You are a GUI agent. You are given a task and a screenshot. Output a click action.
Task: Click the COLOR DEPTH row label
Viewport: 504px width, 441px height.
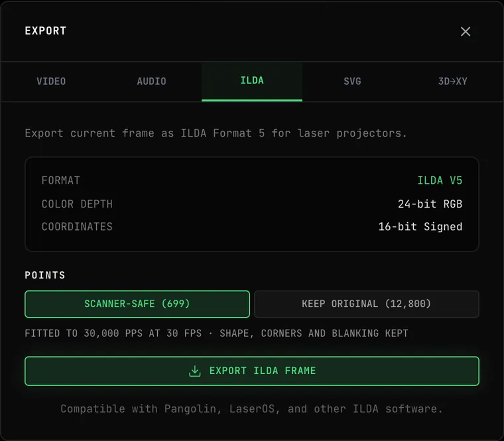click(77, 204)
